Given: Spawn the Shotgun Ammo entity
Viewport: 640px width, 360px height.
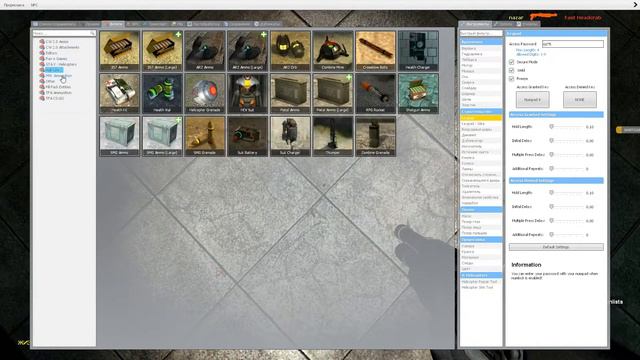Looking at the screenshot, I should tap(418, 93).
